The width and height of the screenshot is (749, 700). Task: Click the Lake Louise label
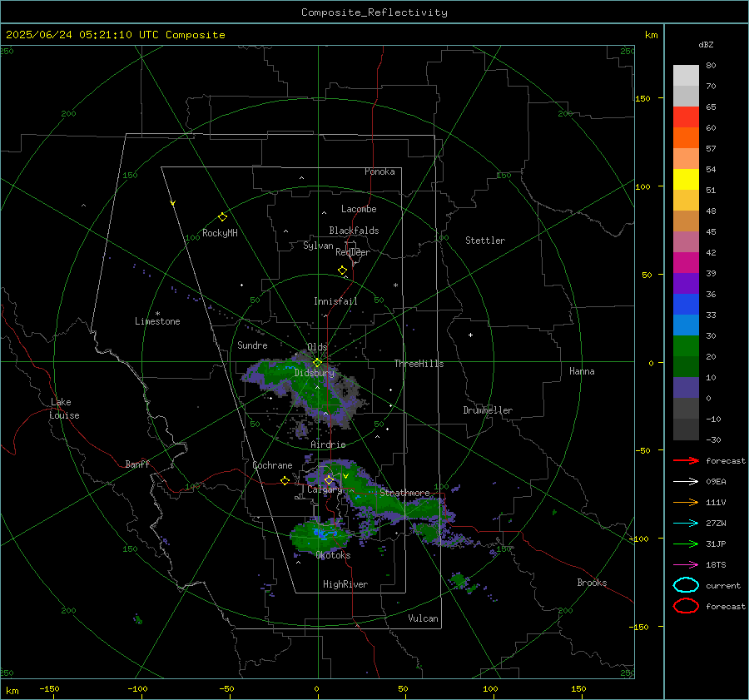click(x=65, y=409)
